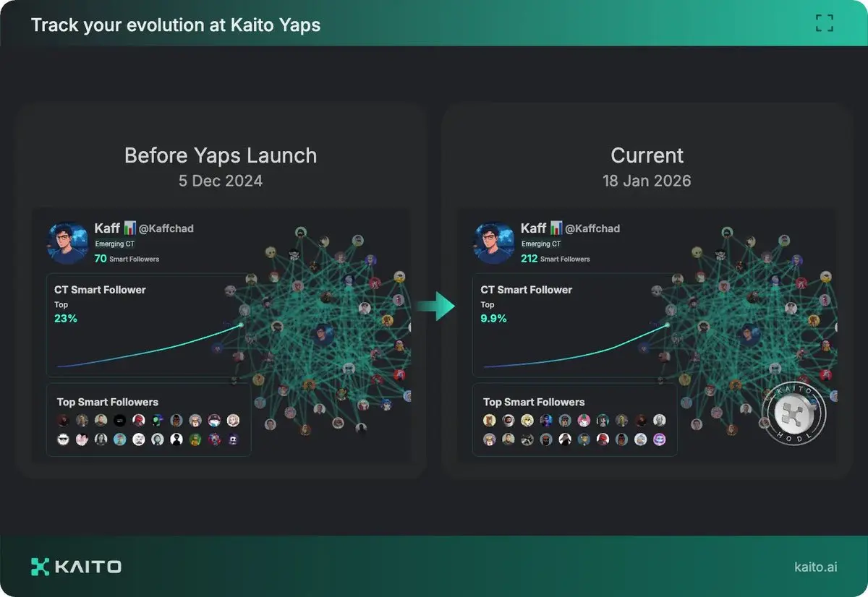This screenshot has width=868, height=597.
Task: Click the '5 Dec 2024' date
Action: point(221,181)
